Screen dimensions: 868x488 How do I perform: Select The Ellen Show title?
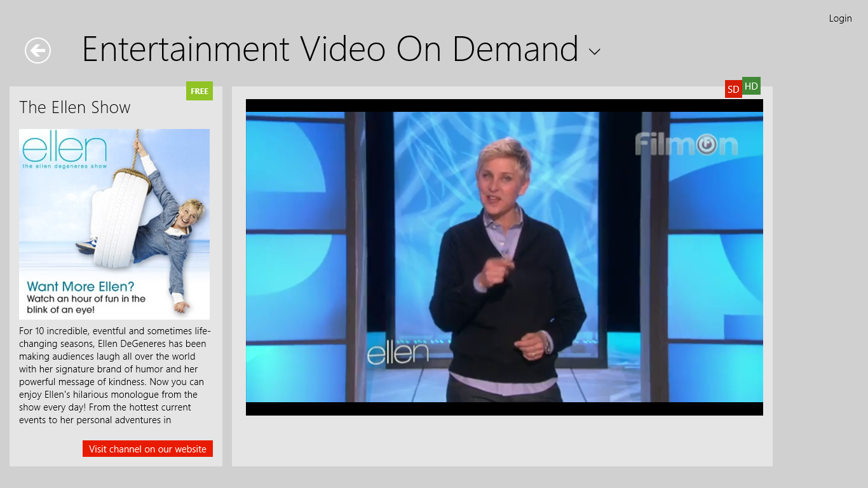tap(75, 107)
